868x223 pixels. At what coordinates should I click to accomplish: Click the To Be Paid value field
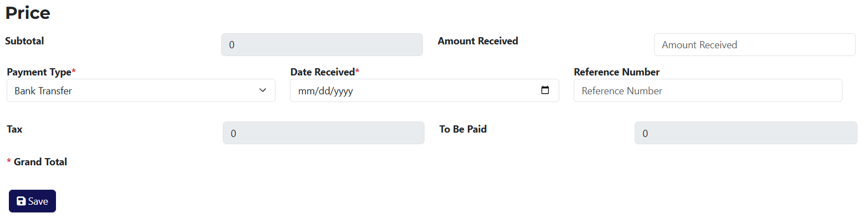746,133
